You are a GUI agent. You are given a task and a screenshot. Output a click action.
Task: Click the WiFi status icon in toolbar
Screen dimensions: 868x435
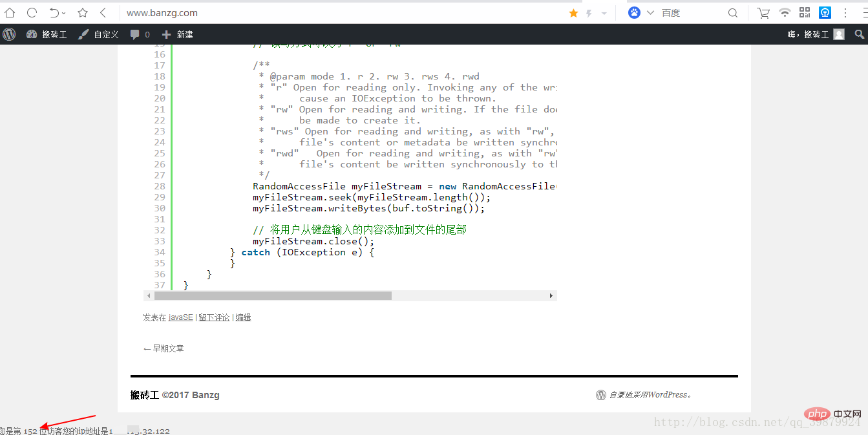coord(784,12)
